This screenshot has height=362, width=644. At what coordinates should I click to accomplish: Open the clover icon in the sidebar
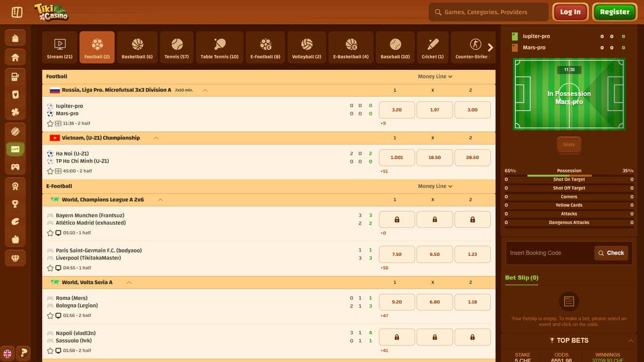(x=15, y=113)
